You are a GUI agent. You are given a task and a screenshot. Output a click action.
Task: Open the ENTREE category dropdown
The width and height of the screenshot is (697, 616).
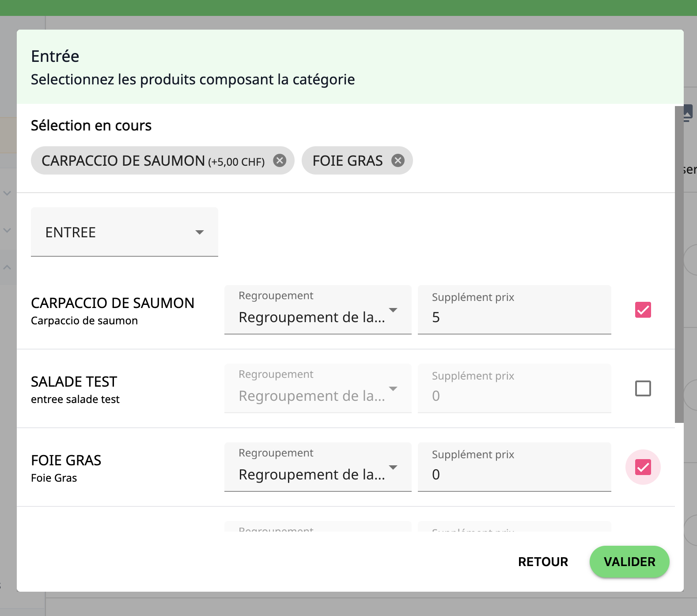pos(124,232)
